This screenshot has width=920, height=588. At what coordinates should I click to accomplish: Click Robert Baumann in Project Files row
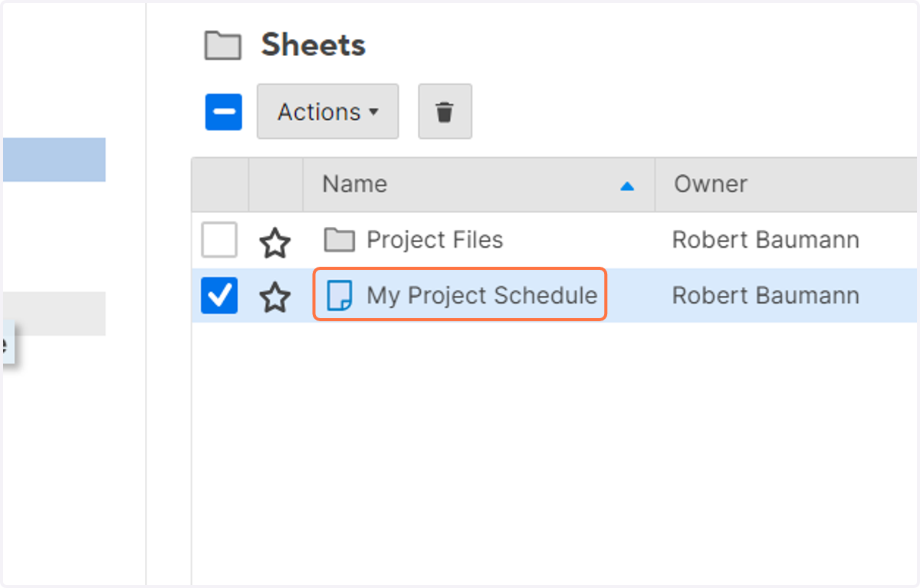(765, 240)
